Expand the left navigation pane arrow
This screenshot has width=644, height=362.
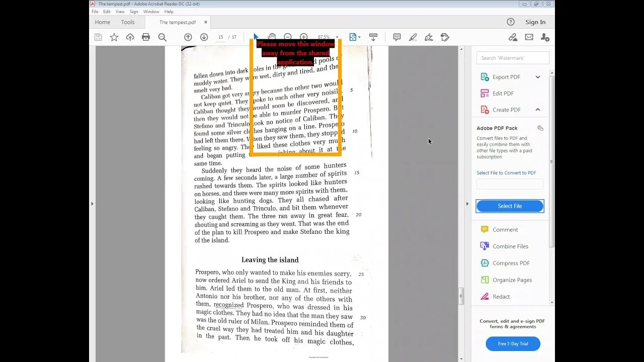click(92, 204)
